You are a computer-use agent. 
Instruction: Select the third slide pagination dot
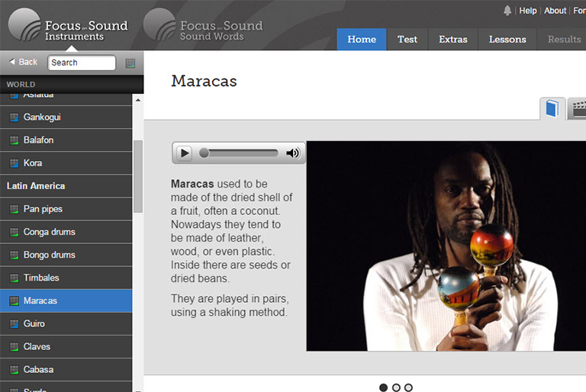pos(408,387)
